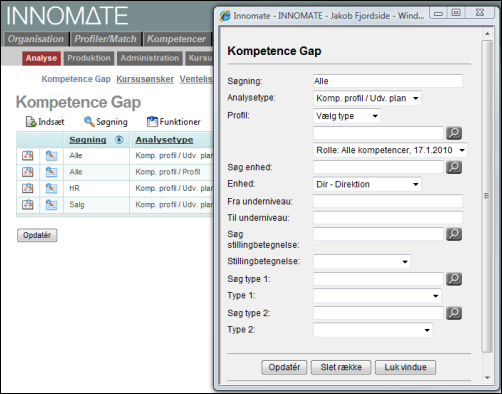The image size is (502, 394).
Task: Minimize the Innomate popup window
Action: [x=439, y=13]
